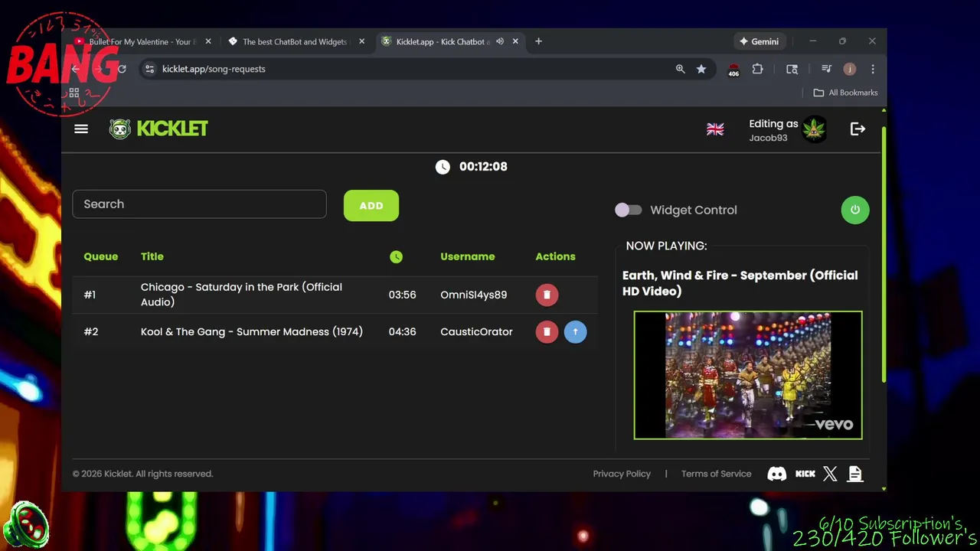Click the page vertical scrollbar

884,253
